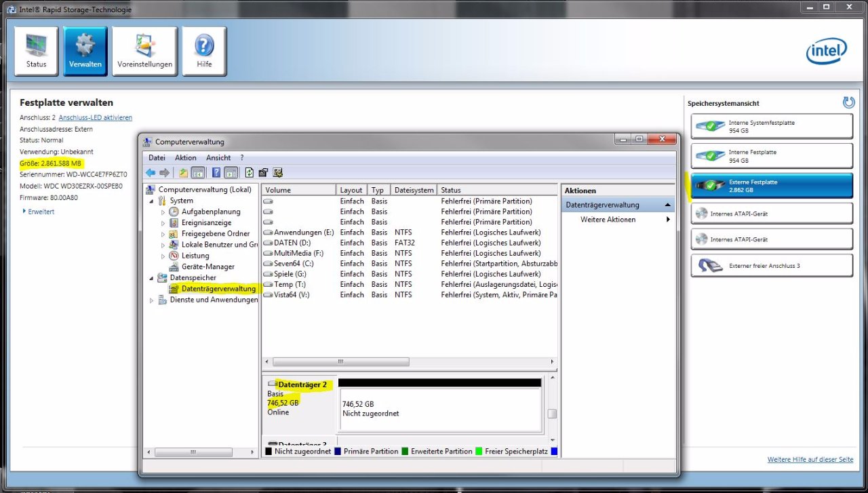Select Computerverwaltung (Lokal) root node
Image resolution: width=868 pixels, height=493 pixels.
[204, 190]
